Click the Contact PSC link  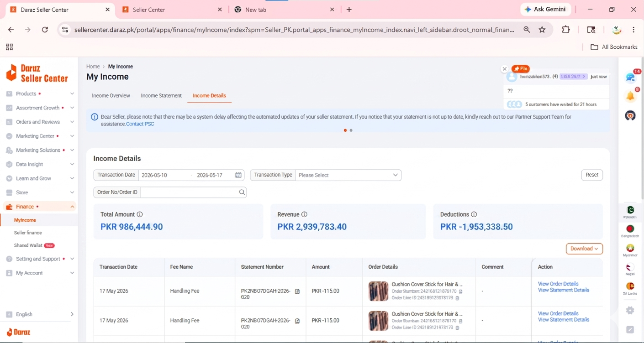pos(140,124)
